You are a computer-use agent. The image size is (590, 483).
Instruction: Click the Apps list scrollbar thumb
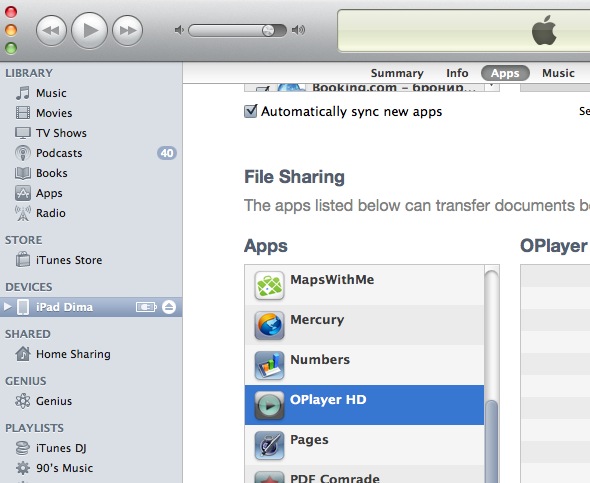(491, 442)
